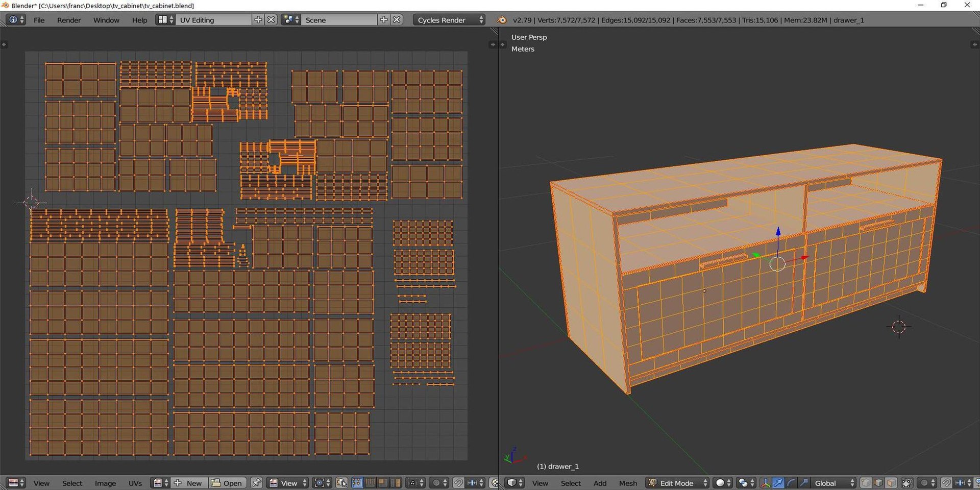Open UV editor View mode dropdown
This screenshot has width=980, height=490.
tap(288, 483)
